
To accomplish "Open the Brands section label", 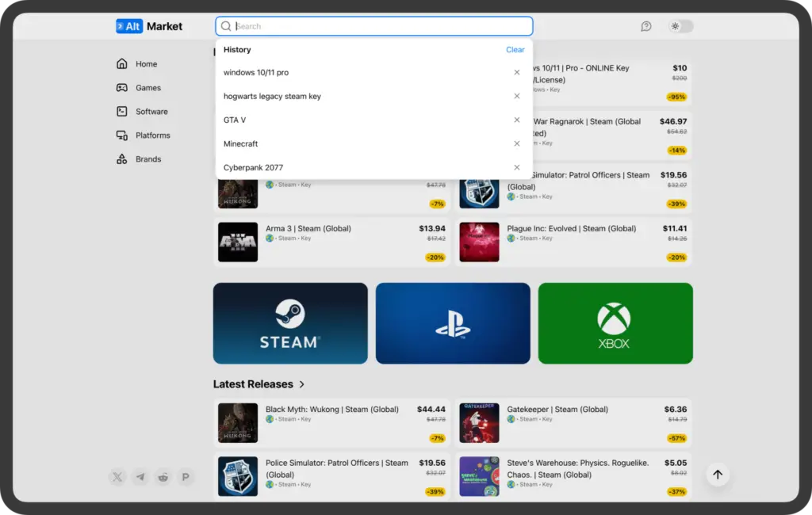I will tap(148, 159).
